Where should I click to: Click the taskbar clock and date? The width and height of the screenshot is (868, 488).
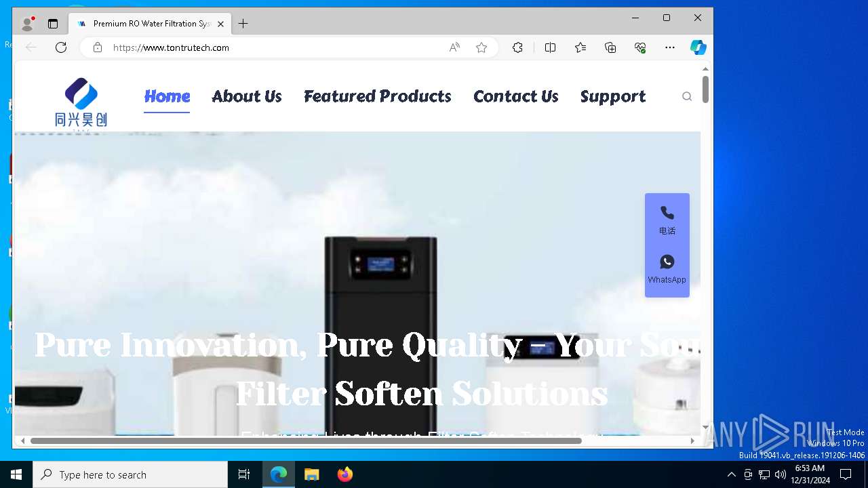click(x=810, y=474)
